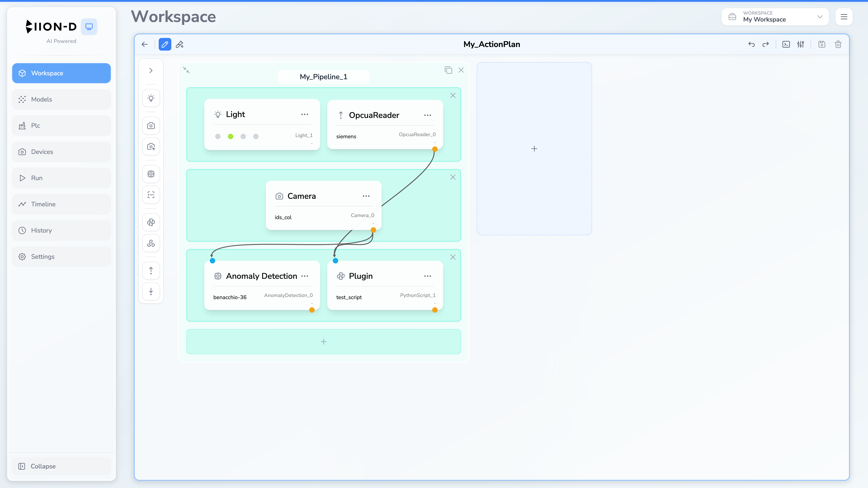Pick the webhook node from the palette
The width and height of the screenshot is (868, 488).
pos(151,243)
